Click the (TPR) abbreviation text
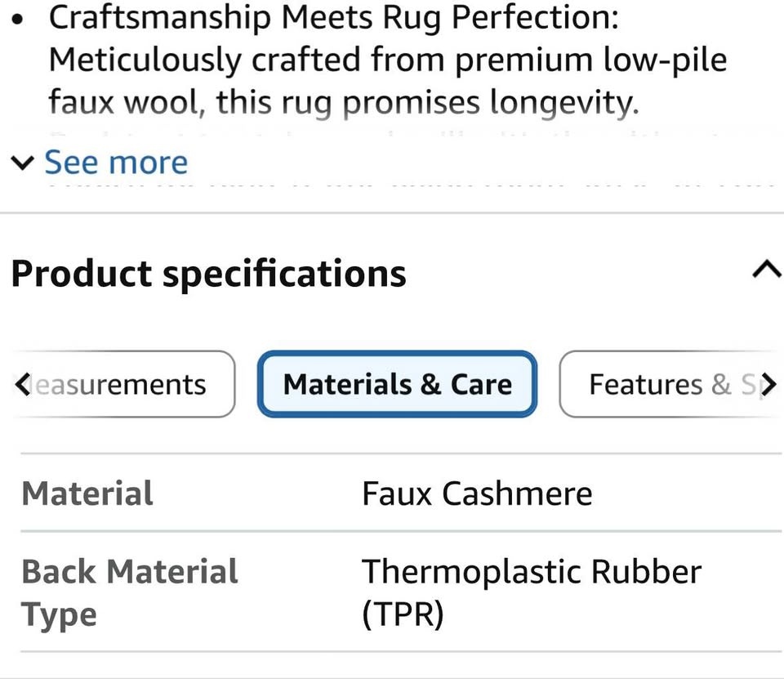 coord(403,614)
